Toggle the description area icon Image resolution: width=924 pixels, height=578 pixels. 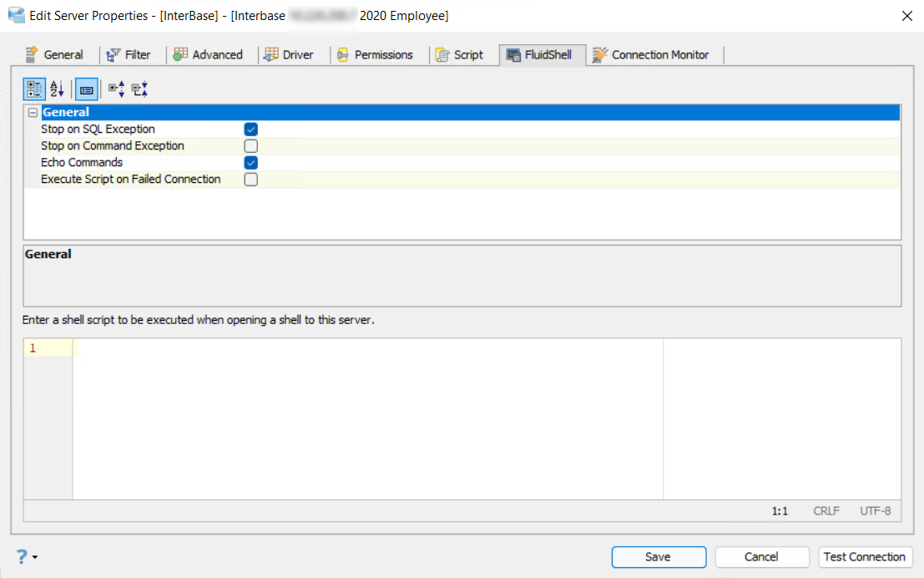click(87, 89)
